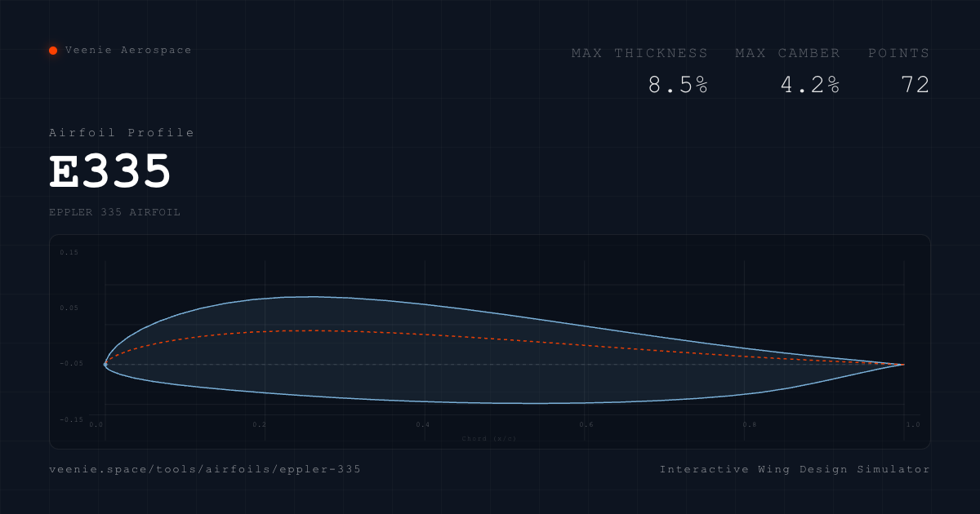Select the MAX CAMBER label

787,53
